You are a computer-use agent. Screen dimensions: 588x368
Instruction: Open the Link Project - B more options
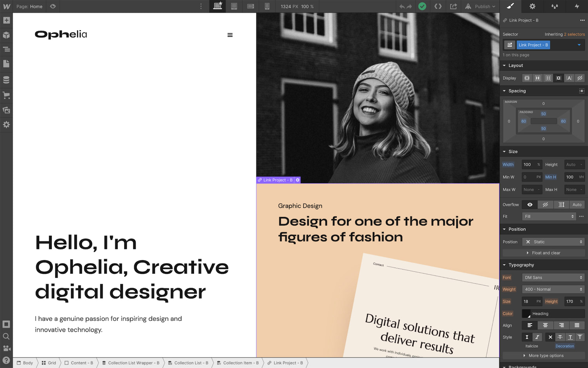click(582, 20)
